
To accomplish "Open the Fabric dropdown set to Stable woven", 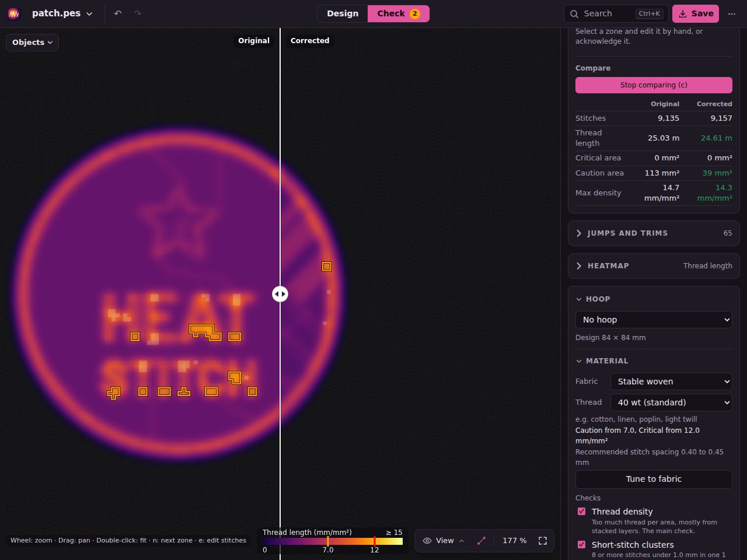I will (x=671, y=381).
